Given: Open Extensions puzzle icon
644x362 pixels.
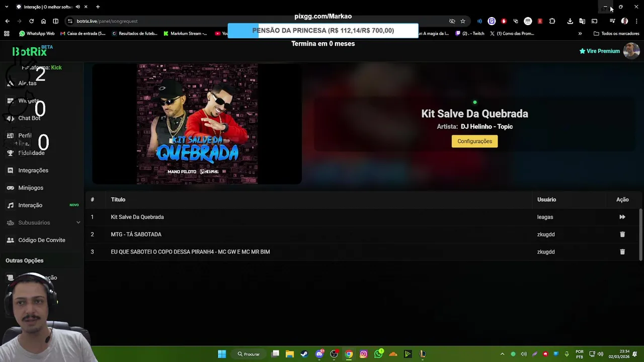Looking at the screenshot, I should click(x=552, y=21).
